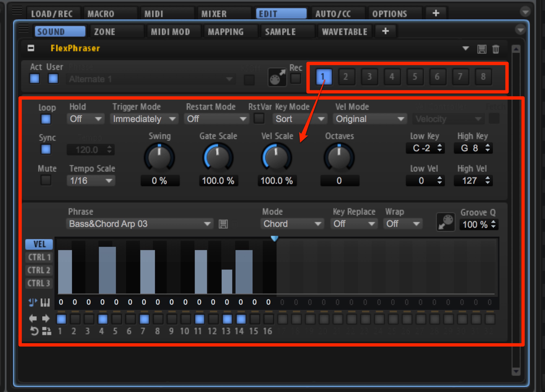Toggle step 4 enable button
545x392 pixels.
click(103, 319)
